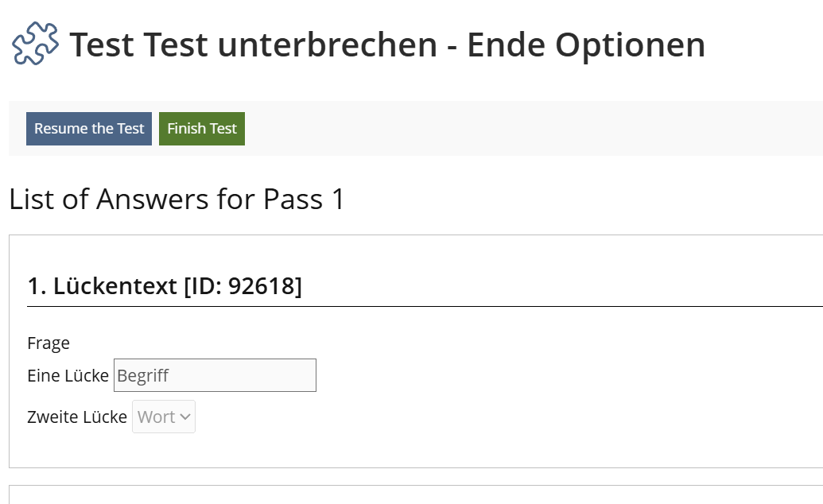
Task: Click the page title "Test Test unterbrechen"
Action: pos(253,45)
